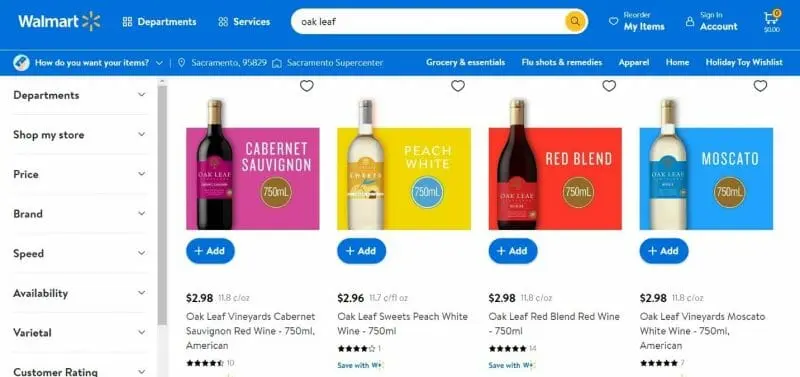This screenshot has width=800, height=377.
Task: Expand the Price filter
Action: pyautogui.click(x=80, y=174)
